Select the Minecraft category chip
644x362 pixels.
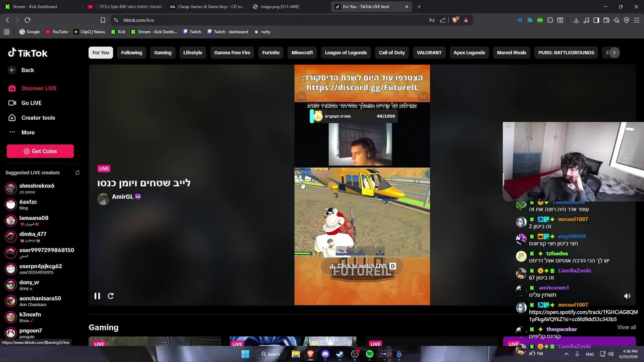302,52
